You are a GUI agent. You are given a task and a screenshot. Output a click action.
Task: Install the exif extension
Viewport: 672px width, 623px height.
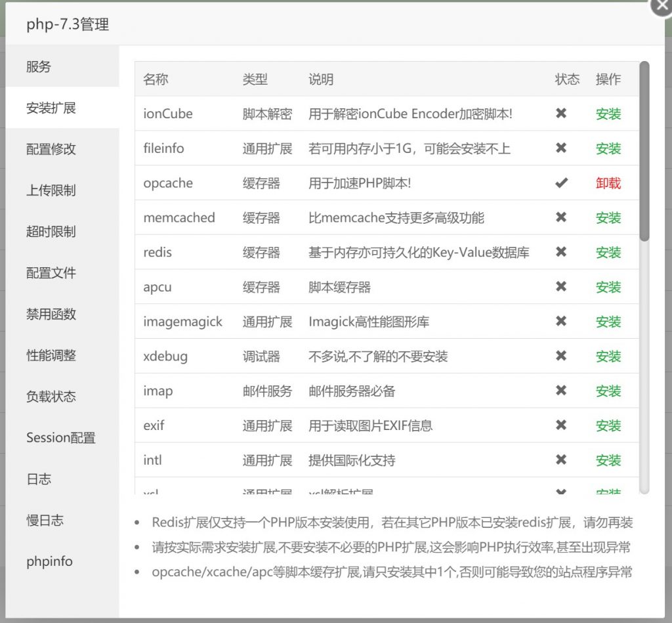pos(608,426)
